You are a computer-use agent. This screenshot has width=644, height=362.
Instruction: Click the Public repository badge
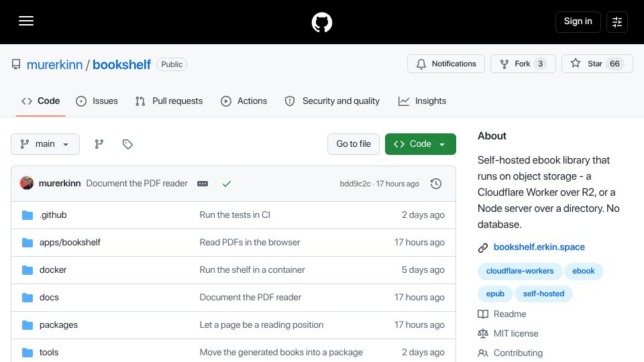172,64
